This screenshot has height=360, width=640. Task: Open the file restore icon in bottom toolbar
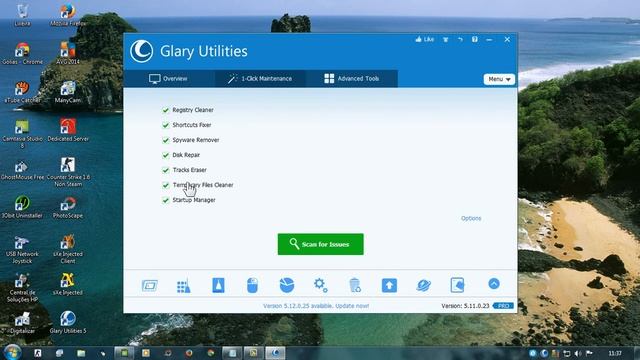click(x=457, y=285)
